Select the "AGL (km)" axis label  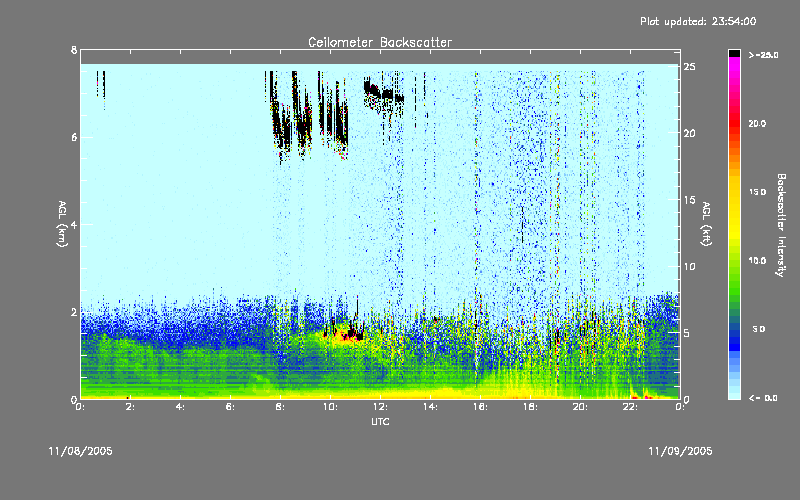[x=62, y=224]
